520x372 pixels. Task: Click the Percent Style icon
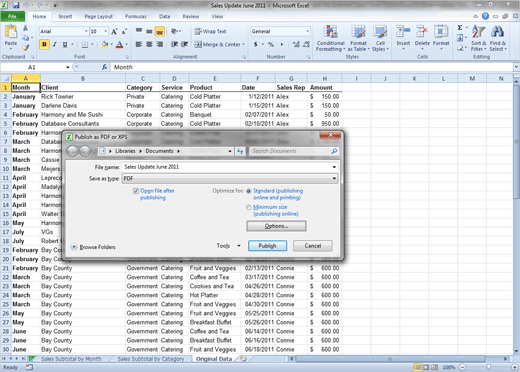(x=271, y=44)
